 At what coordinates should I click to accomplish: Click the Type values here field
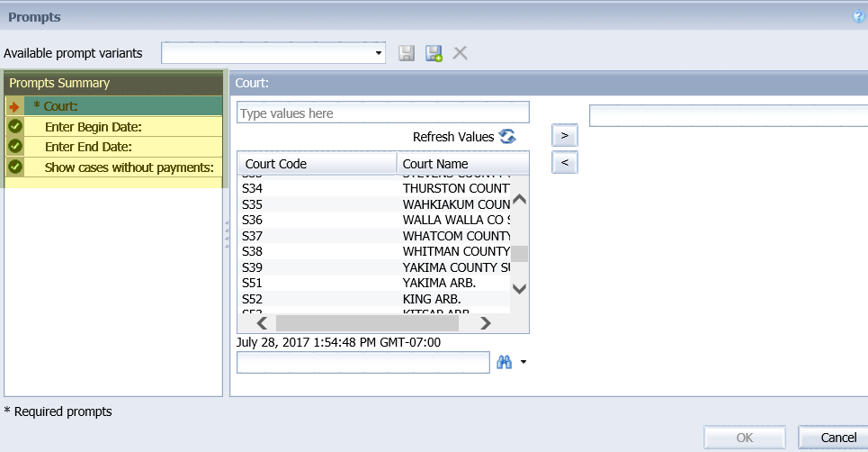pos(383,113)
